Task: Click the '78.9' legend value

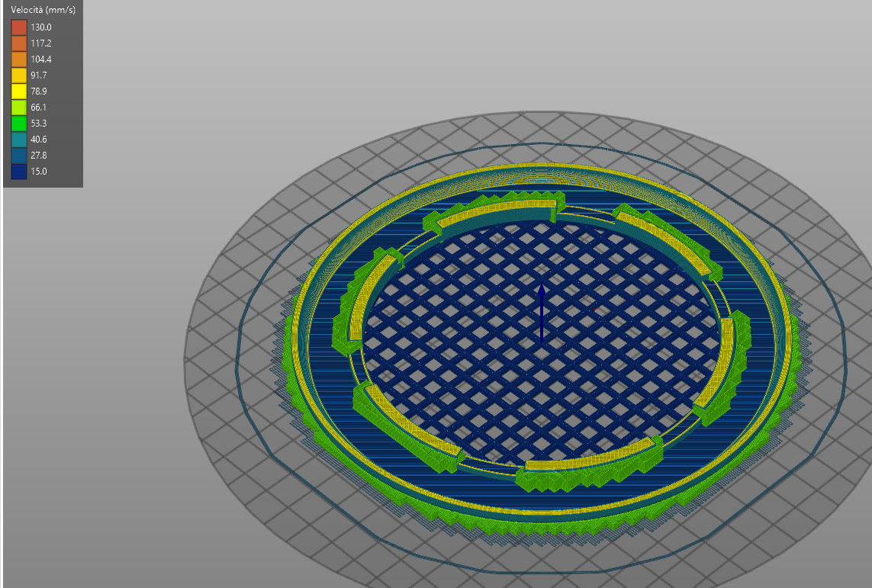Action: click(x=39, y=92)
